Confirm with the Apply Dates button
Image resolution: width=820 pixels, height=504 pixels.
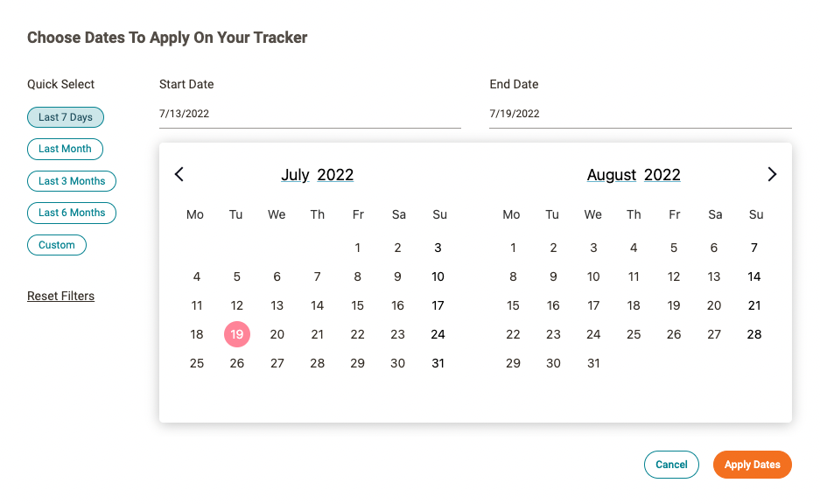[x=752, y=465]
